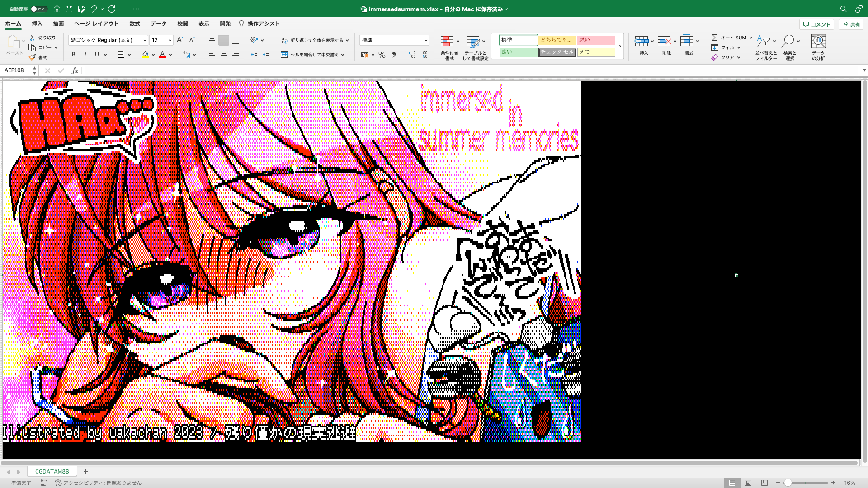The image size is (868, 488).
Task: Open the borders dropdown arrow
Action: 129,55
